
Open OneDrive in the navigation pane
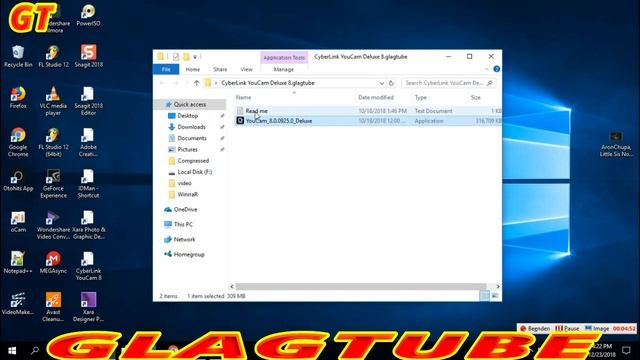pyautogui.click(x=185, y=209)
